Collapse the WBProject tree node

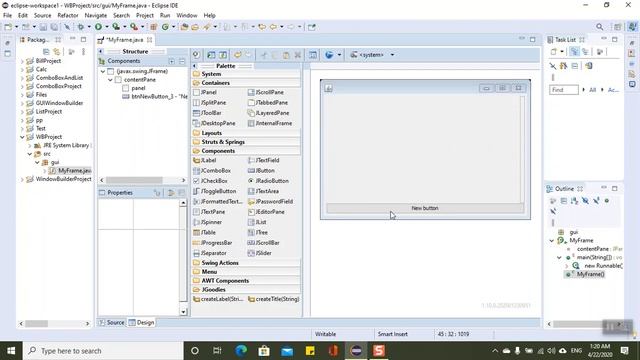click(22, 137)
